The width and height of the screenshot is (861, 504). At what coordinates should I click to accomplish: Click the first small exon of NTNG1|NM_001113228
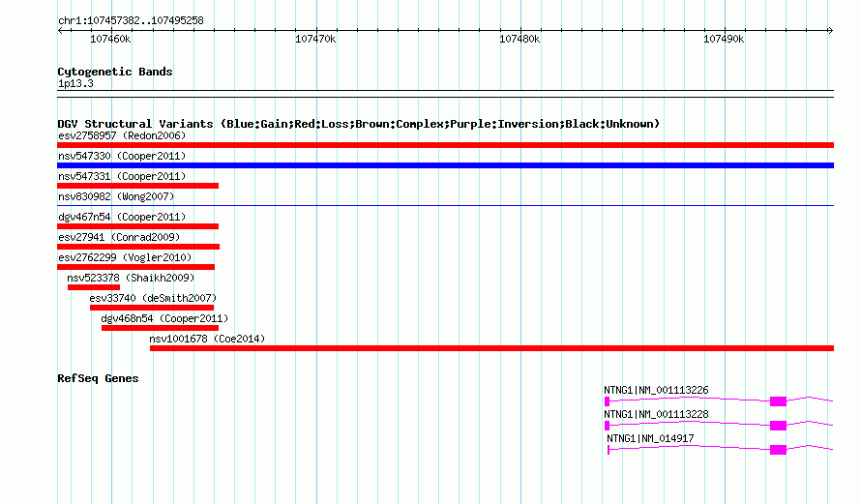coord(607,426)
